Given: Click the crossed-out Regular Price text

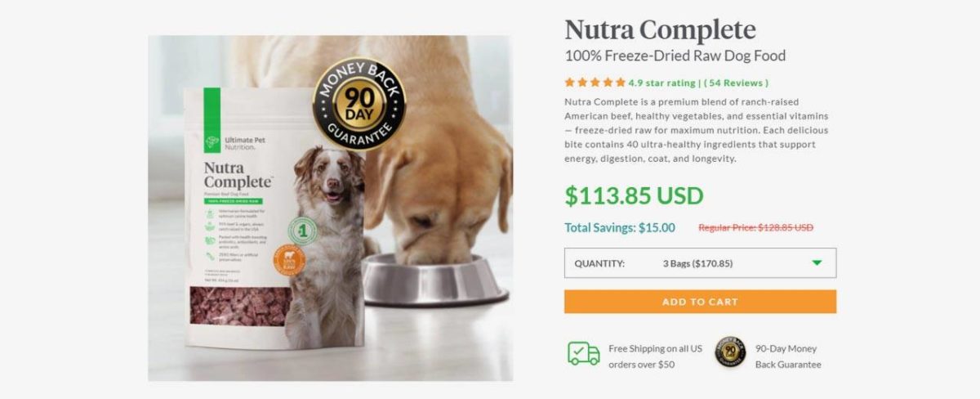Looking at the screenshot, I should [x=755, y=228].
